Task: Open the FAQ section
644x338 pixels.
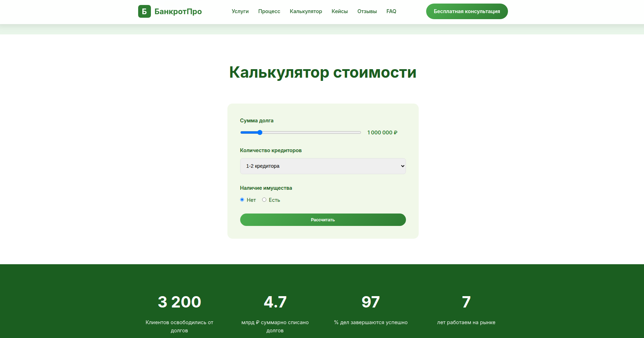Action: click(x=391, y=11)
